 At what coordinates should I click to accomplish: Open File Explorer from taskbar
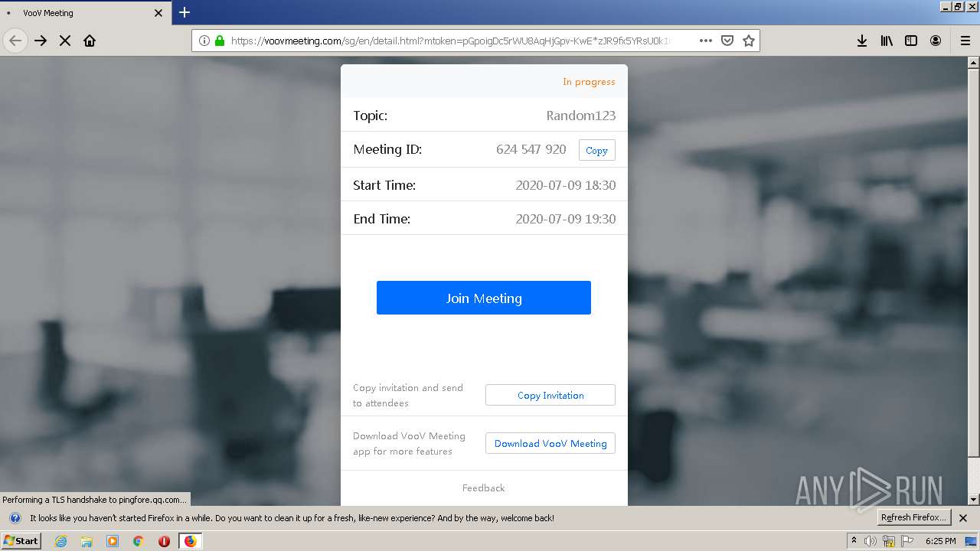pos(87,541)
